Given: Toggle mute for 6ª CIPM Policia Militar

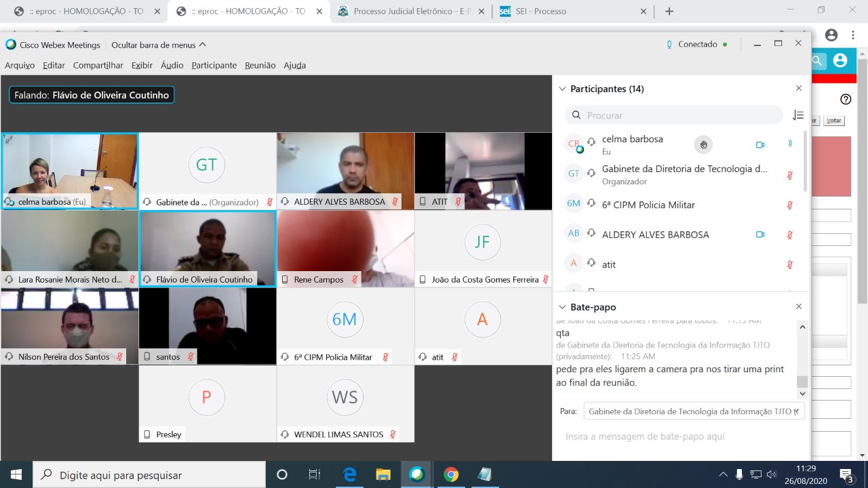Looking at the screenshot, I should (x=789, y=205).
